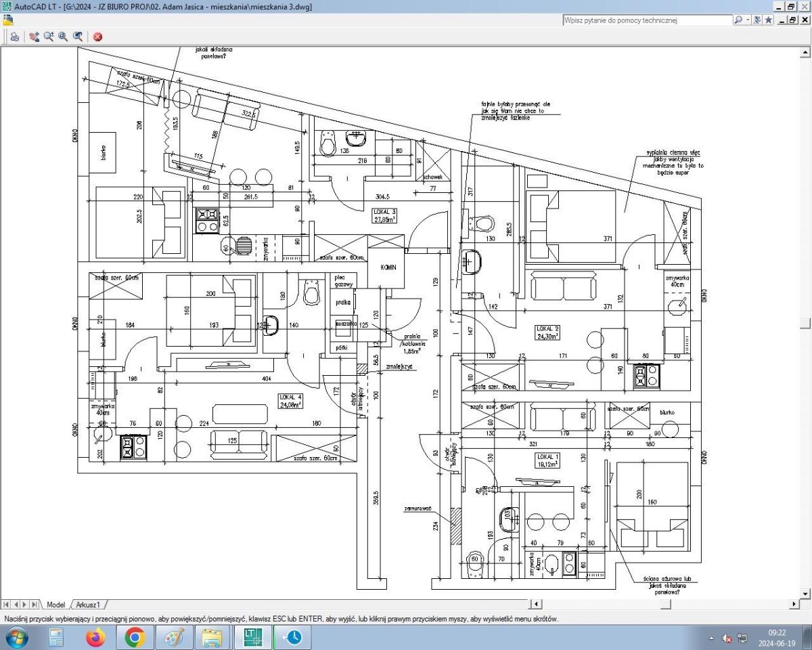The height and width of the screenshot is (650, 812).
Task: Click the vertical scrollbar up arrow
Action: [806, 51]
